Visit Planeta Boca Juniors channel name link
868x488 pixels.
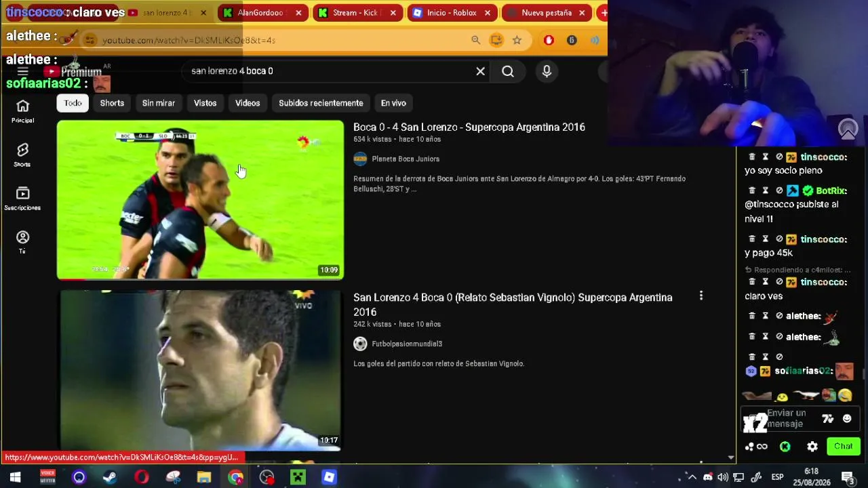click(406, 159)
